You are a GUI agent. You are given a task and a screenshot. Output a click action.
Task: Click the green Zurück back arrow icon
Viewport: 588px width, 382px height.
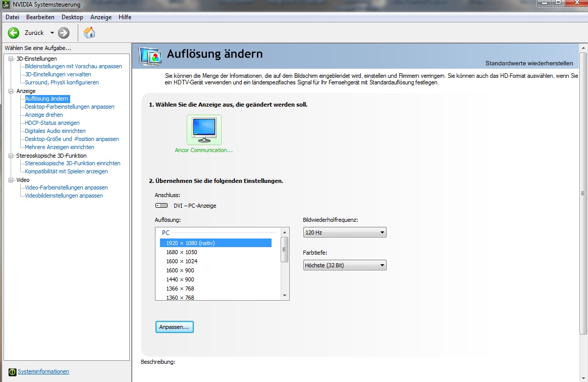point(14,33)
